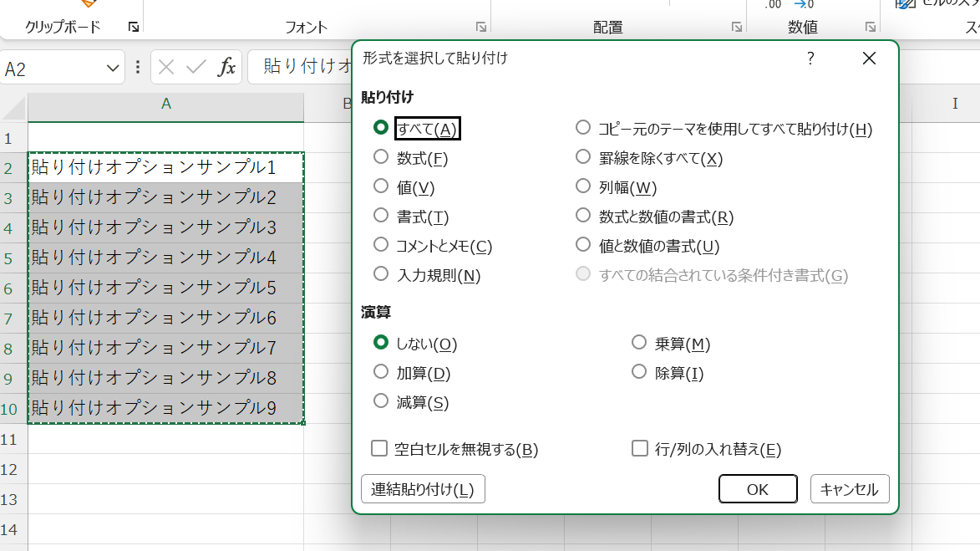Pick the 書式(T) paste option
Viewport: 980px width, 551px height.
(x=381, y=216)
